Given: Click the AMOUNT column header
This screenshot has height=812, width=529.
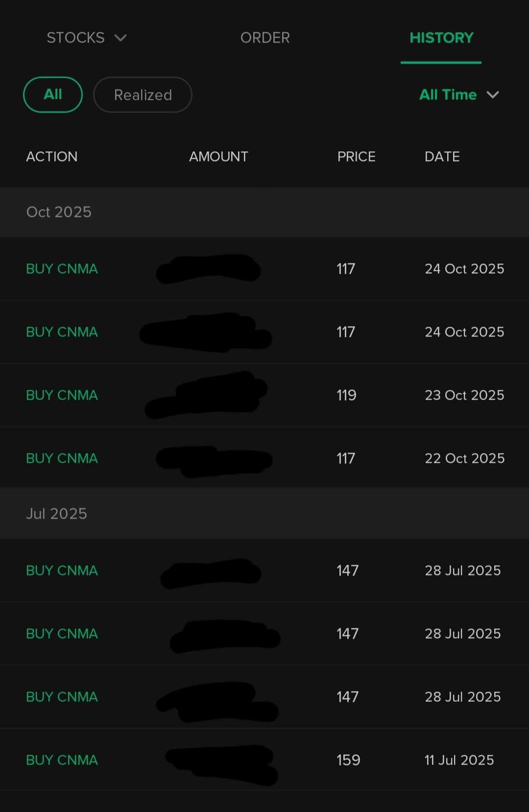Looking at the screenshot, I should pyautogui.click(x=218, y=157).
